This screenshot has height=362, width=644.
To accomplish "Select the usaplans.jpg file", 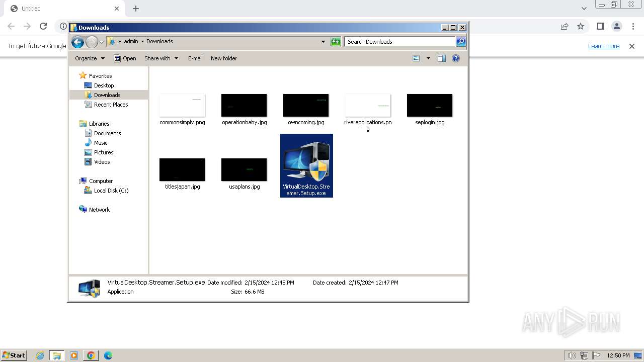I will pyautogui.click(x=244, y=173).
